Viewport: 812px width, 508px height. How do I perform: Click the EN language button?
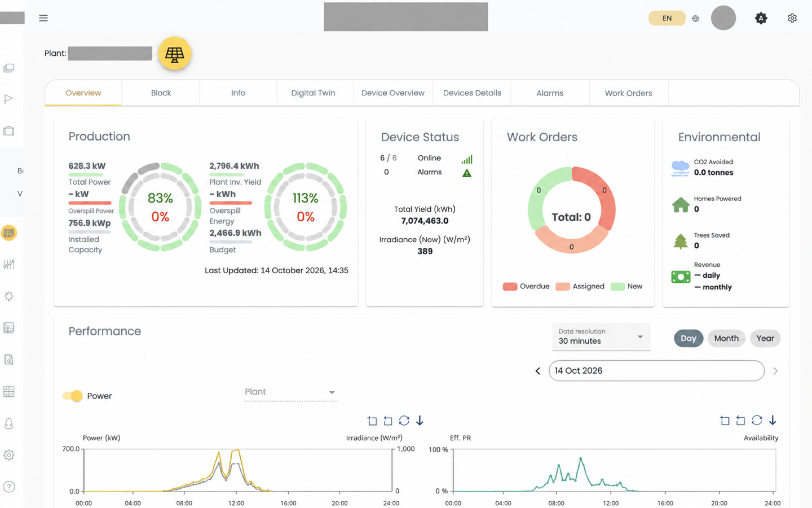tap(667, 18)
